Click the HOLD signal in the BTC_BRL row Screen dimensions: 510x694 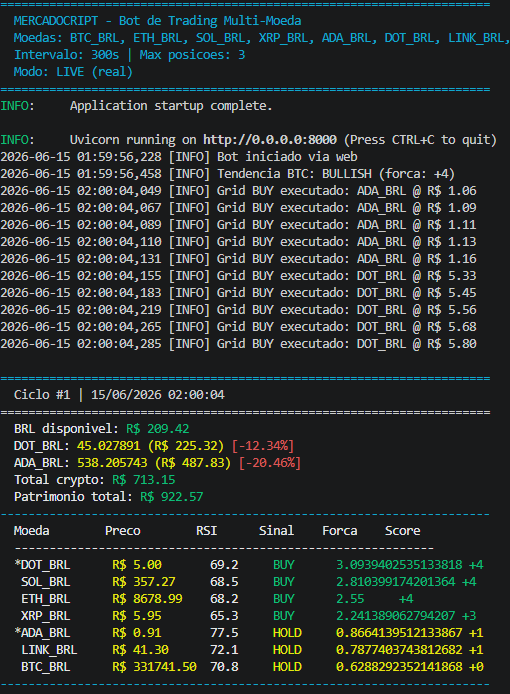287,667
